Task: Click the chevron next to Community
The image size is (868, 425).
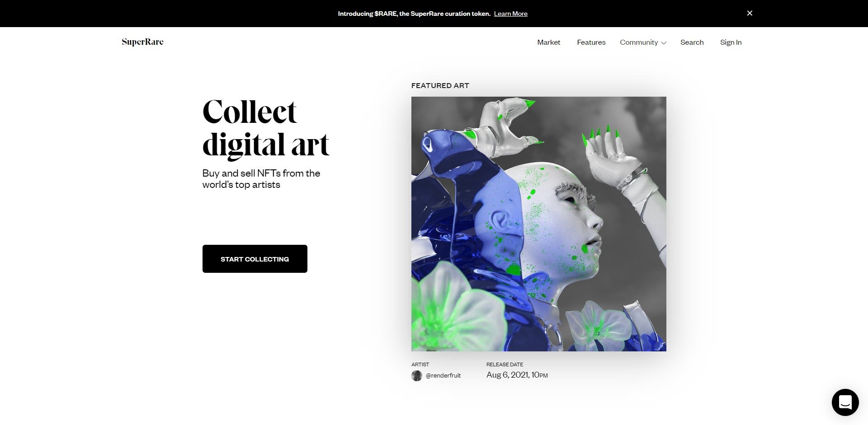Action: click(664, 43)
